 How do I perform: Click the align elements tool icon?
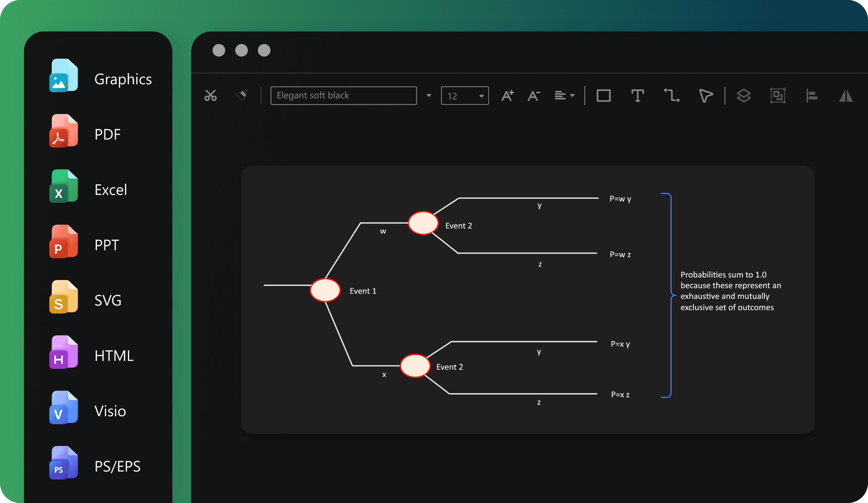(x=812, y=95)
